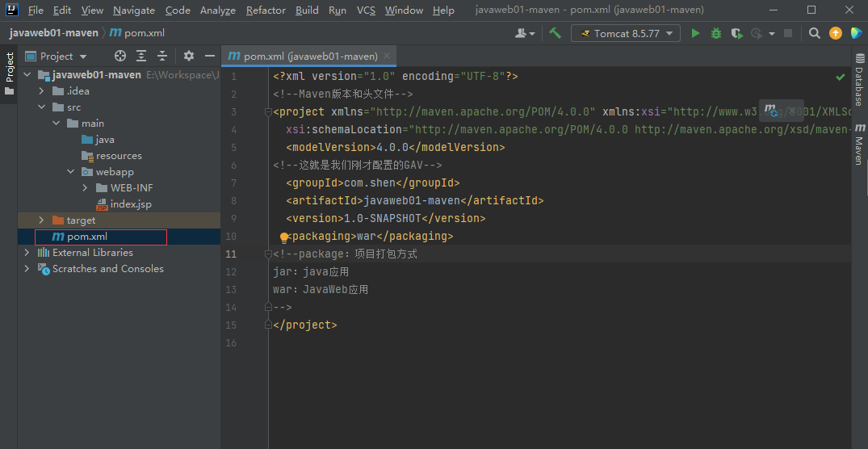Screen dimensions: 868x449
Task: Open the Tomcat 8.5.77 run configuration dropdown
Action: pyautogui.click(x=625, y=33)
